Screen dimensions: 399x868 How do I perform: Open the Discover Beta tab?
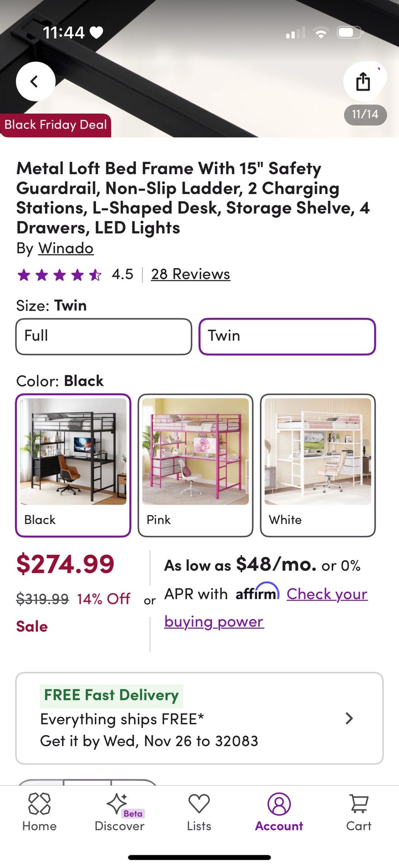point(119,812)
